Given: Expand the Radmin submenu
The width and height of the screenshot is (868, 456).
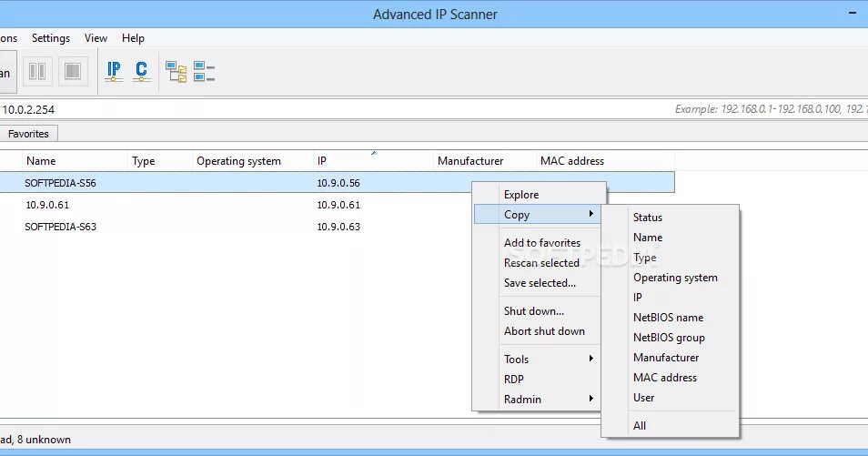Looking at the screenshot, I should pos(537,399).
